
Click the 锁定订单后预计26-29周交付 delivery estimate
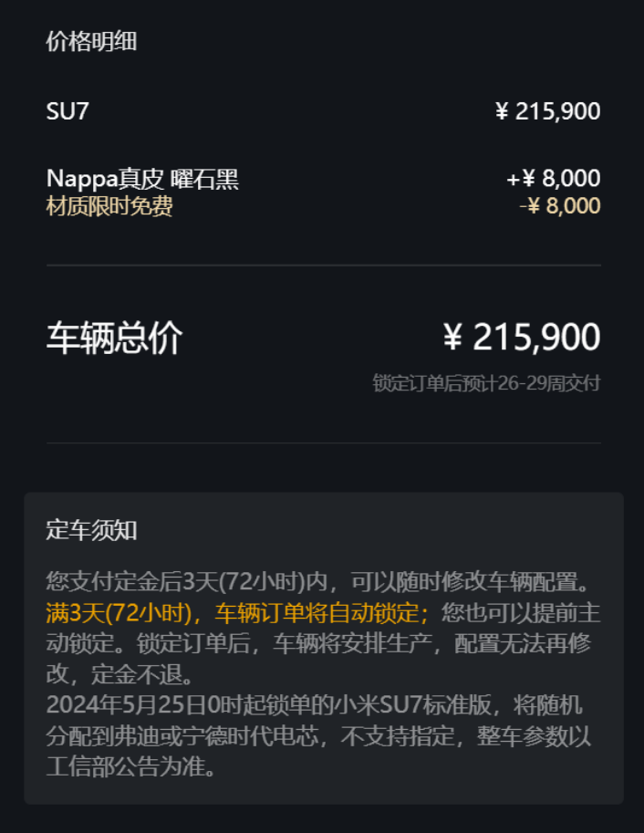486,383
